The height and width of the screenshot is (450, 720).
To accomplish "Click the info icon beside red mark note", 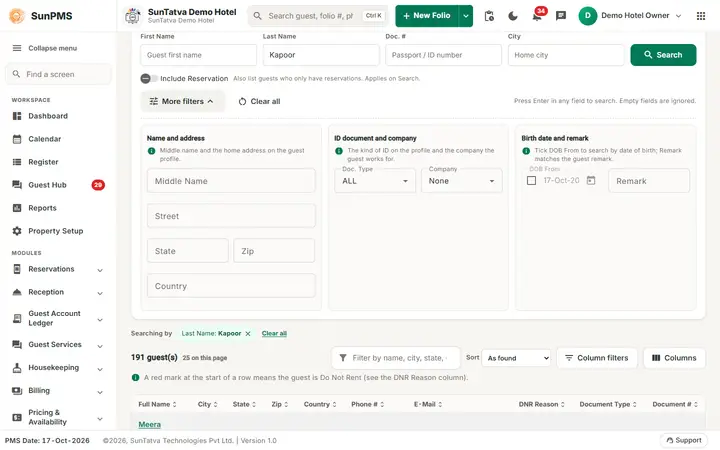I will click(x=135, y=377).
